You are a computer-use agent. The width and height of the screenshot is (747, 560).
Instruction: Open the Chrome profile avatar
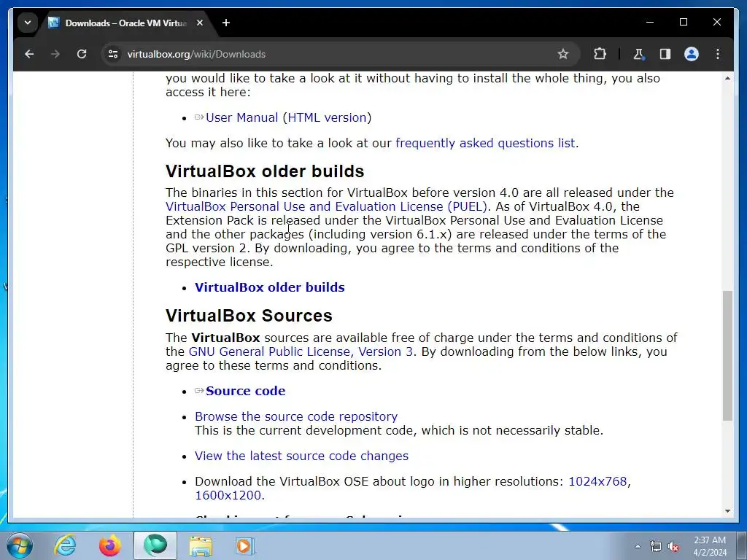point(692,54)
